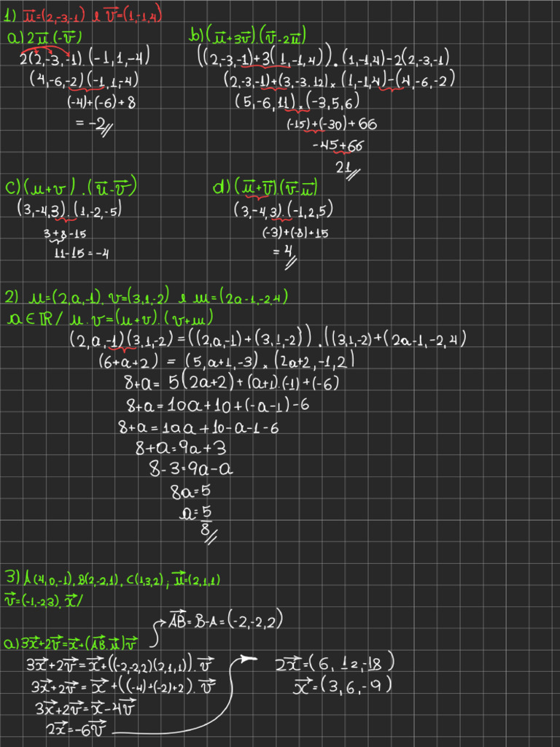Viewport: 560px width, 747px height.
Task: Click the equation "2x=-6v"
Action: pos(77,729)
